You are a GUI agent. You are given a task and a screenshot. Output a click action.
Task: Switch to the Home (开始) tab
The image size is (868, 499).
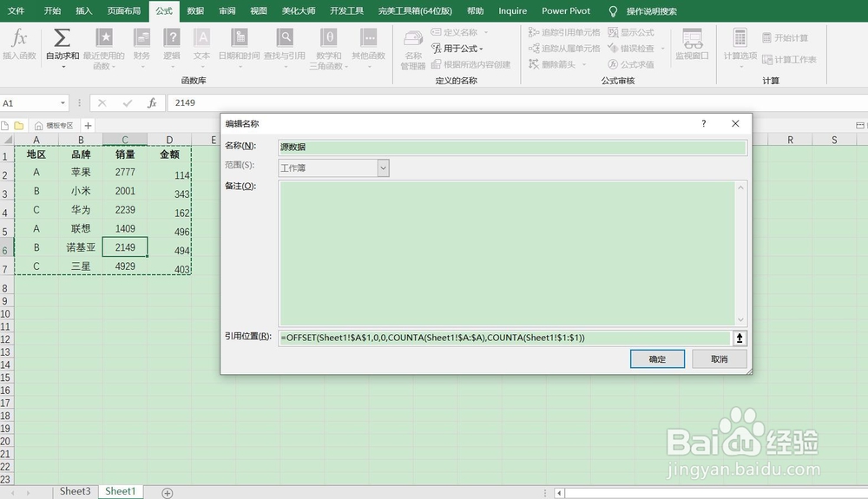[53, 11]
